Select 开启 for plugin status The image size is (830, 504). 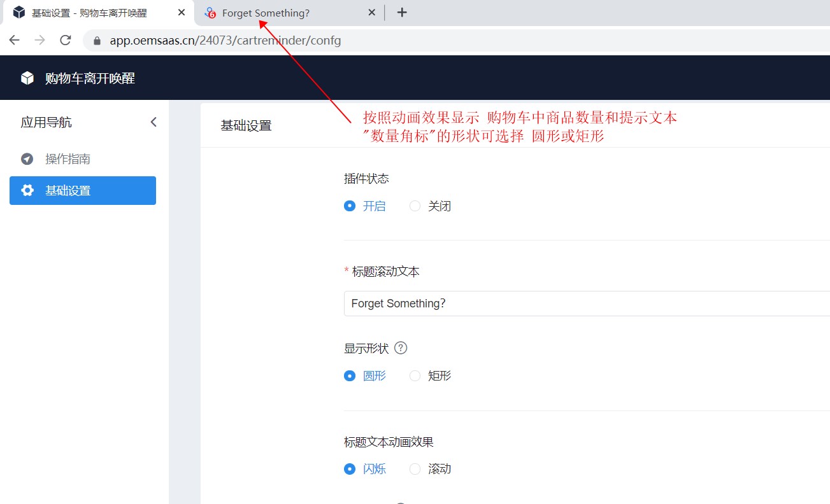(x=365, y=206)
